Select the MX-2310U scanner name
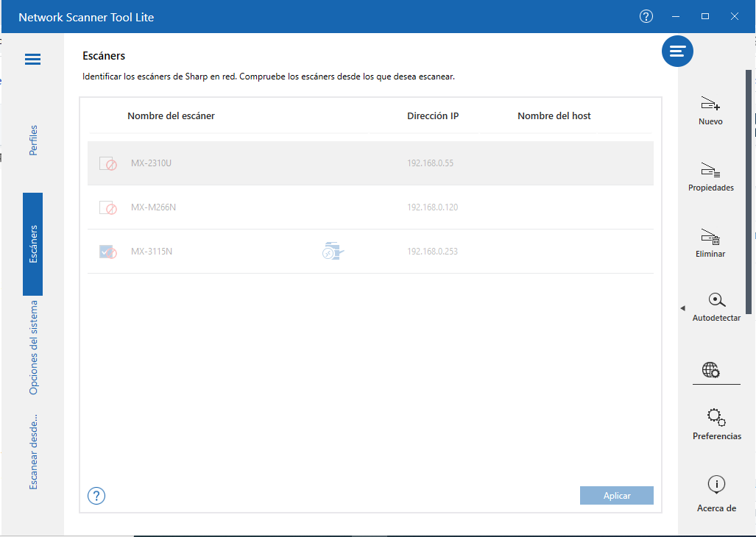Image resolution: width=756 pixels, height=537 pixels. (152, 163)
